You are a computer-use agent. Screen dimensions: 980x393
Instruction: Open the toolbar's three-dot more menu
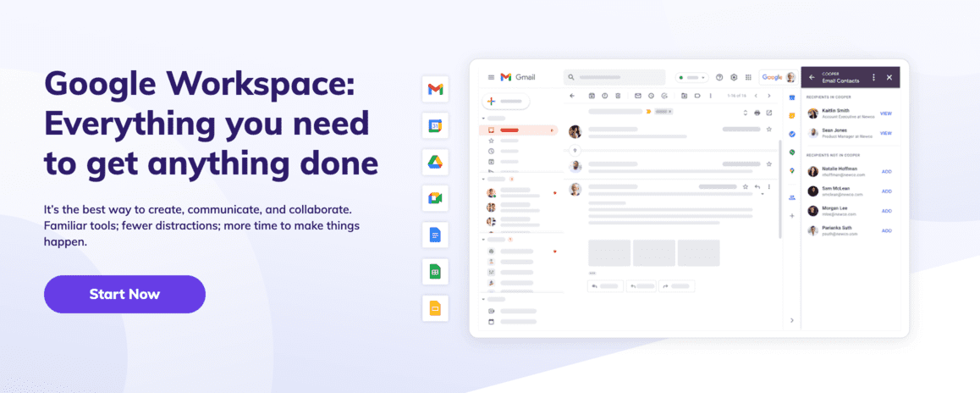coord(711,96)
